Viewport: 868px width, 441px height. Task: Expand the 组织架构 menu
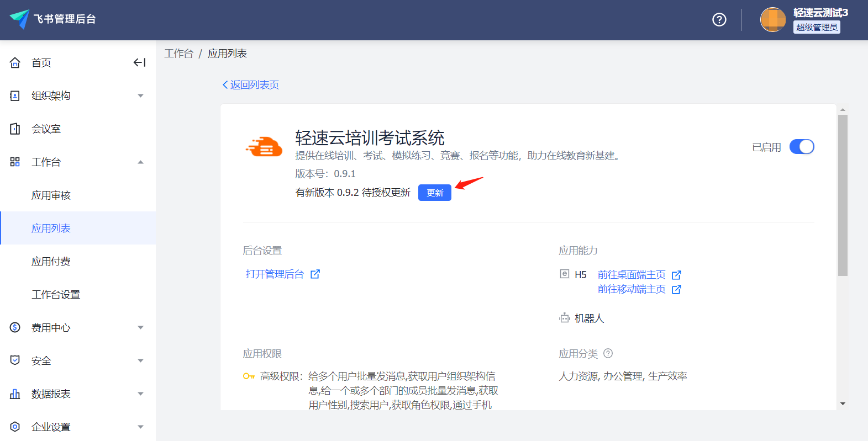coord(140,95)
